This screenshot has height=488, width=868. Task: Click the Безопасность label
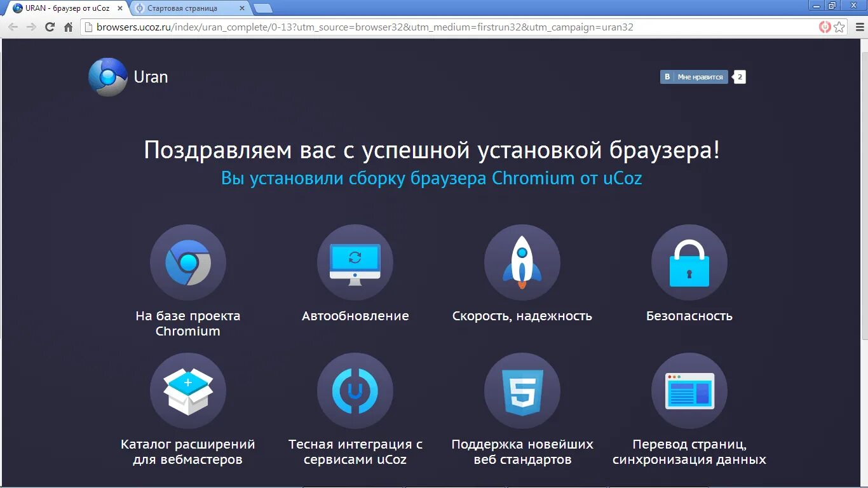point(689,316)
